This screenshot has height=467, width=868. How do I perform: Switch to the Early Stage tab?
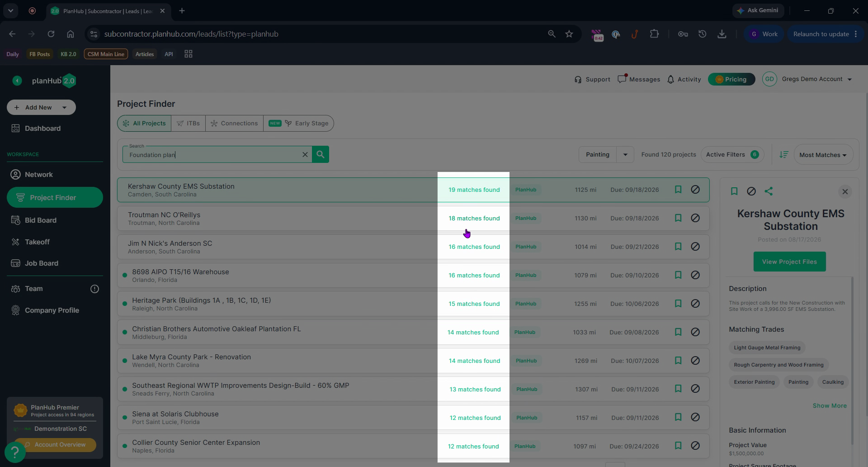(299, 123)
